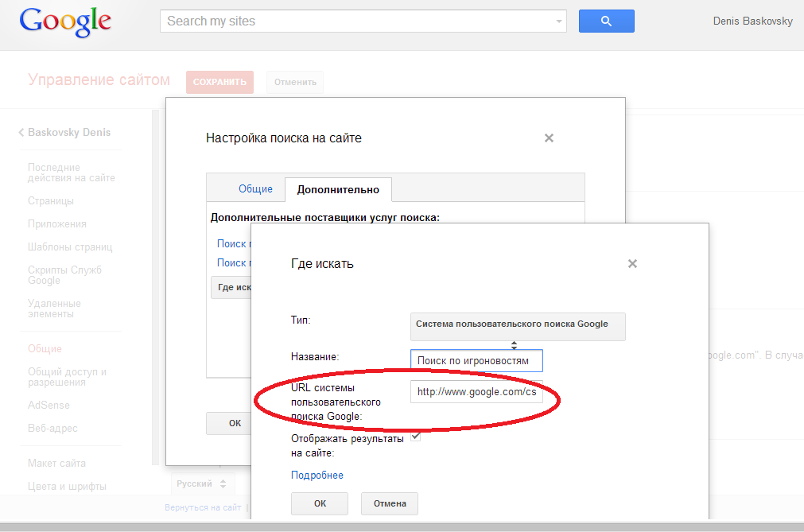This screenshot has width=804, height=532.
Task: Open AdSense in the sidebar
Action: [49, 406]
